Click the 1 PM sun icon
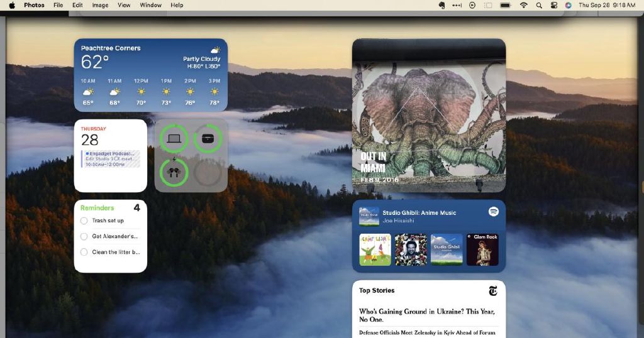The image size is (644, 338). point(166,92)
